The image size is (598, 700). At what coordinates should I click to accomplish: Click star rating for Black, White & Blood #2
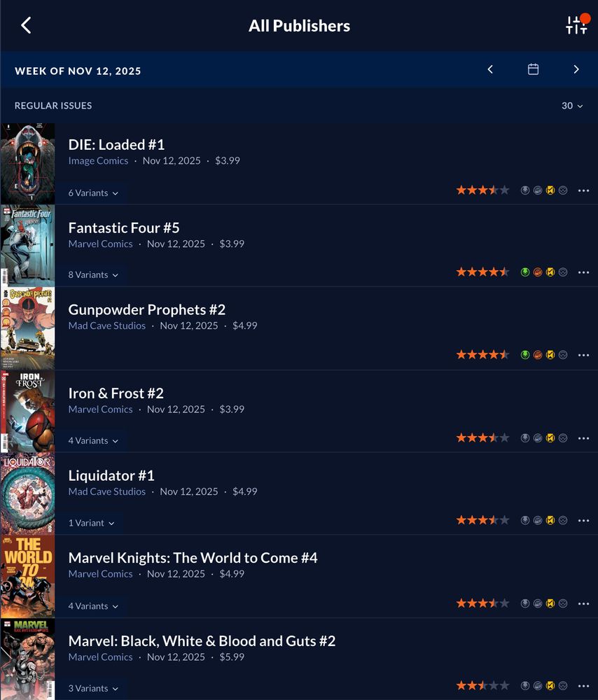coord(482,685)
